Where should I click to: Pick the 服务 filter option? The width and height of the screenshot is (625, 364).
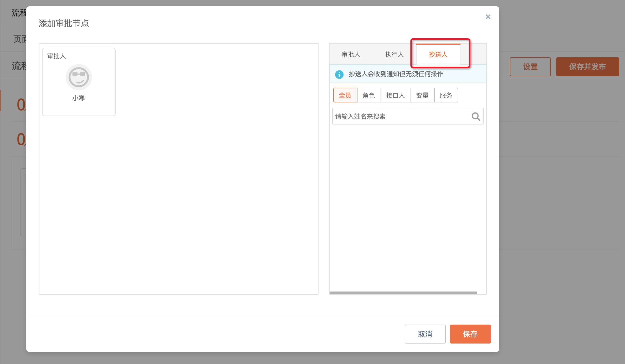pyautogui.click(x=446, y=95)
